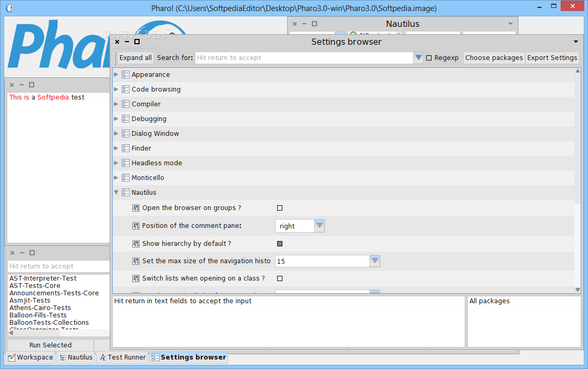The image size is (588, 369).
Task: Click icon beside Open the browser on groups
Action: (136, 208)
